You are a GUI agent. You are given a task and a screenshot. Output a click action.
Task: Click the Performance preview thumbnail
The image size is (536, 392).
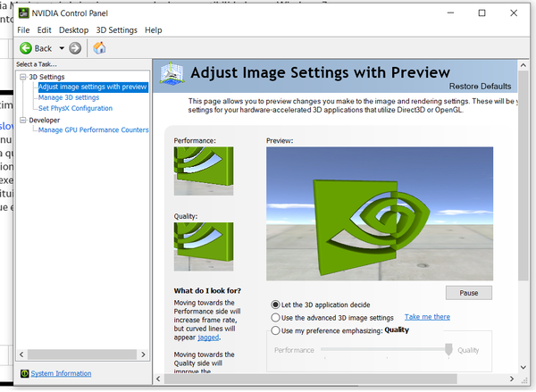(x=204, y=171)
